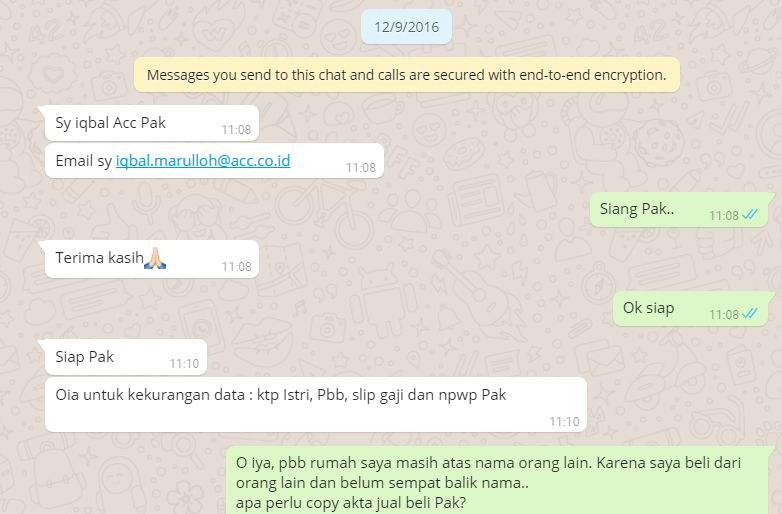Screen dimensions: 782x514
Task: Click the double check marks on "Siang Pak.."
Action: 750,215
